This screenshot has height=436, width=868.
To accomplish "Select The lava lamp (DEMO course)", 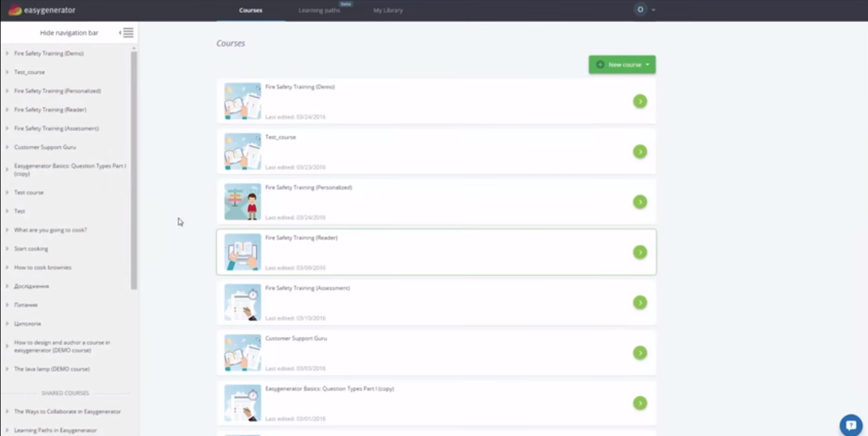I will [52, 369].
